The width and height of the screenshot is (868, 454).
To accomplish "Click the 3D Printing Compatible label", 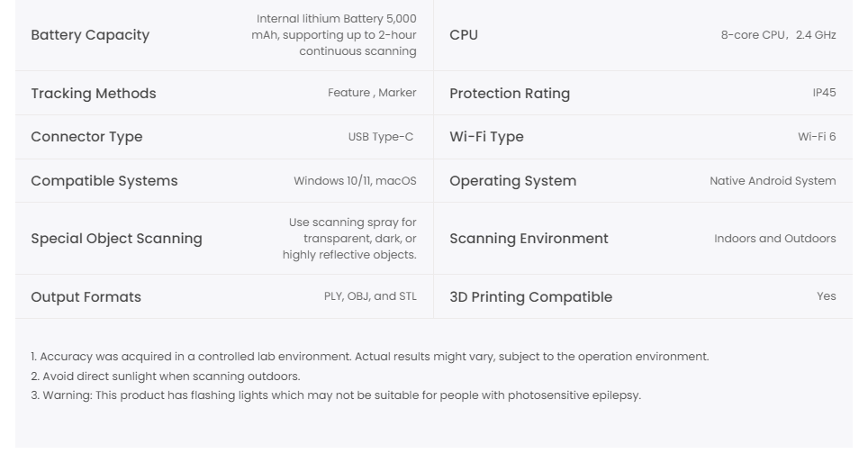I will (530, 297).
